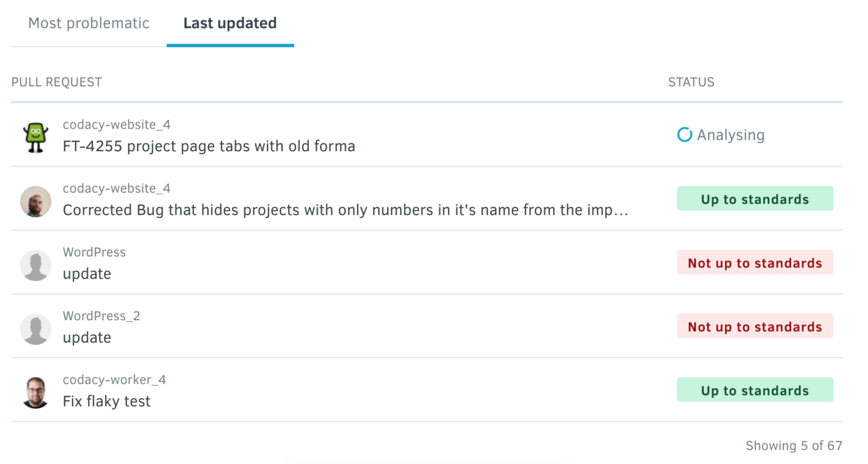Click Up to standards badge for codacy-website_4
The height and width of the screenshot is (464, 868).
click(755, 199)
